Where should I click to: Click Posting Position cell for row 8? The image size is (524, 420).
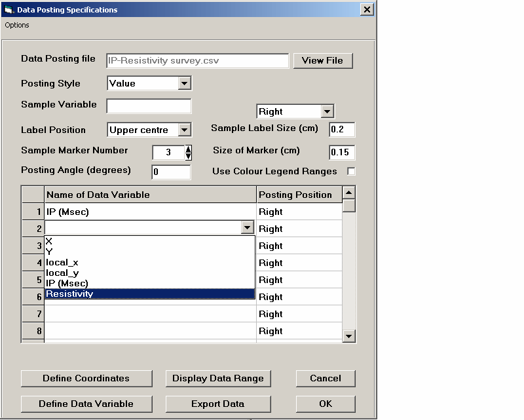(299, 331)
